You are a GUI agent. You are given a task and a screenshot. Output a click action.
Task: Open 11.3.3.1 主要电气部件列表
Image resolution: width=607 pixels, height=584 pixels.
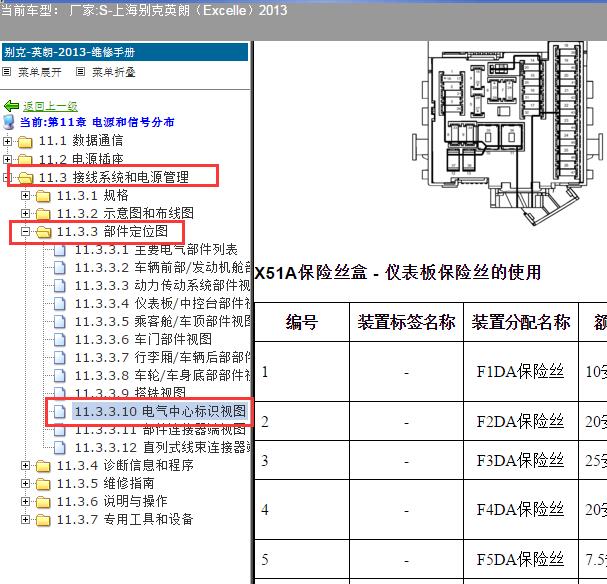tap(156, 250)
